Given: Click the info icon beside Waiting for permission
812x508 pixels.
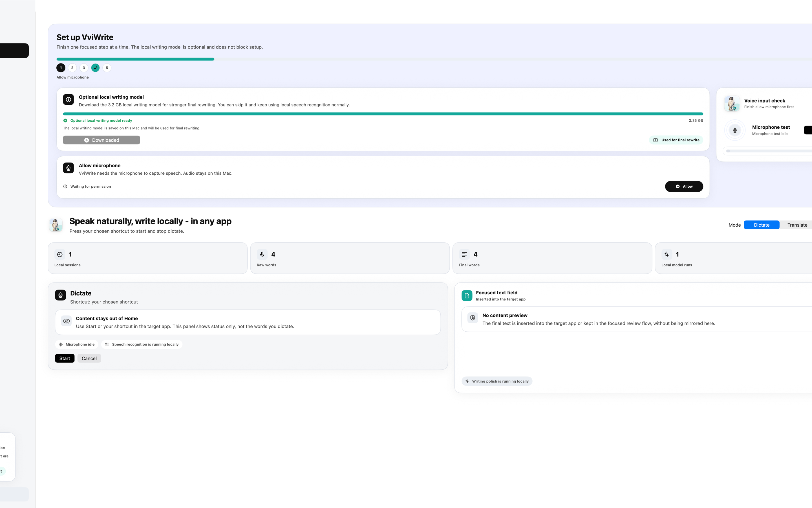Looking at the screenshot, I should coord(65,187).
